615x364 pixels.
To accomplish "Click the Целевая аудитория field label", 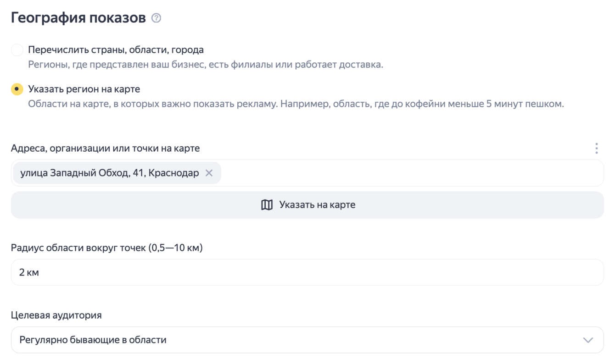I will tap(56, 315).
